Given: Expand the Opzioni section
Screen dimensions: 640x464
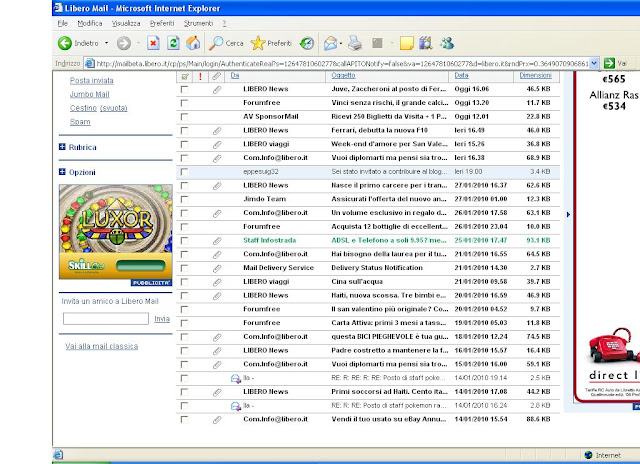Looking at the screenshot, I should click(x=62, y=172).
